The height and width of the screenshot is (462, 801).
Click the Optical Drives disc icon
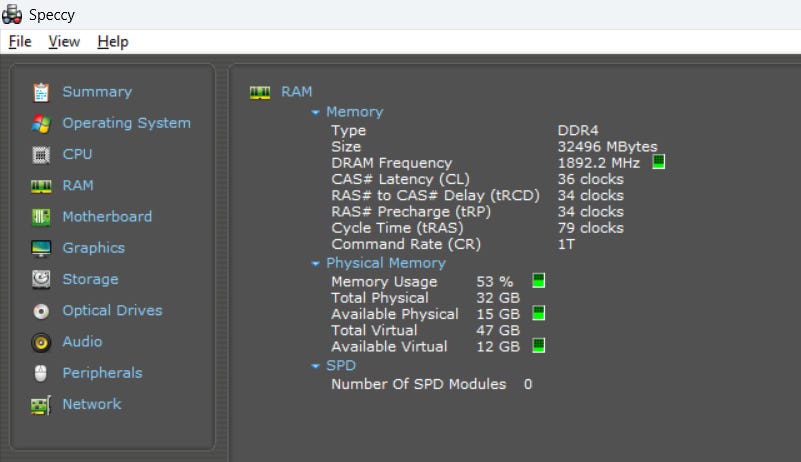click(41, 311)
